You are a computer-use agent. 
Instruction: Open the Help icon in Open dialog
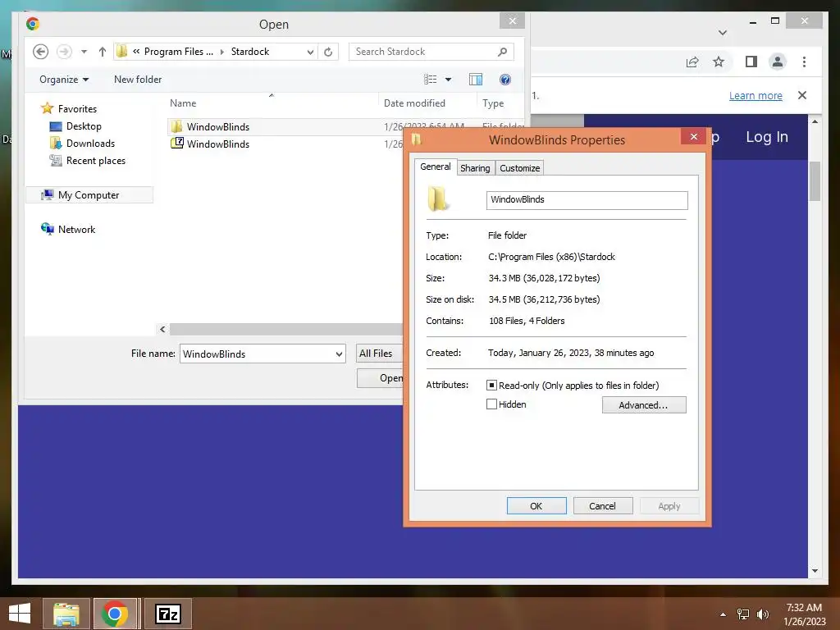click(x=504, y=80)
